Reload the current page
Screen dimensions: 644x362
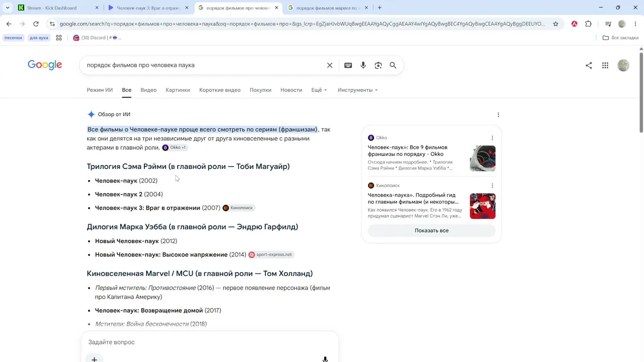(36, 24)
